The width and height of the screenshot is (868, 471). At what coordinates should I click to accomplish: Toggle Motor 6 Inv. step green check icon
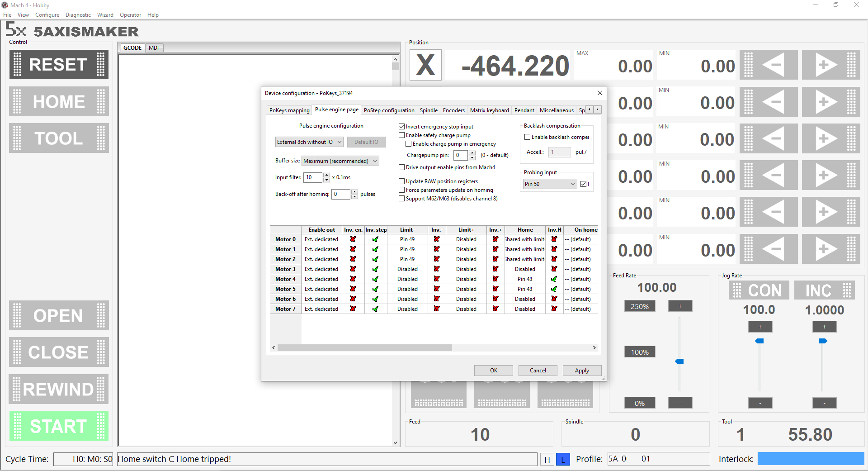click(376, 299)
